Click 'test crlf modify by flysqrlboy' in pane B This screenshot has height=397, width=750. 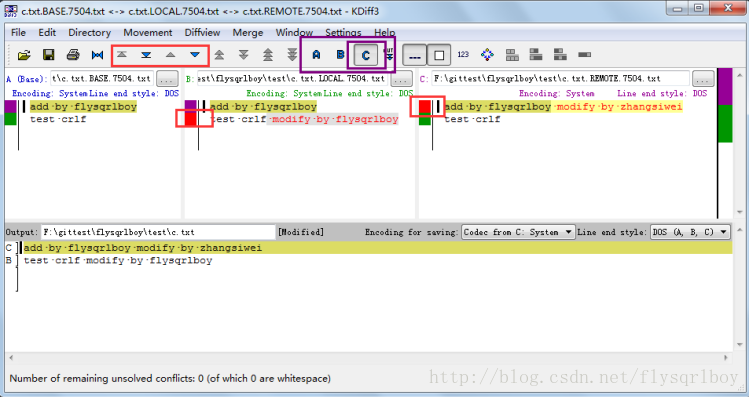305,119
